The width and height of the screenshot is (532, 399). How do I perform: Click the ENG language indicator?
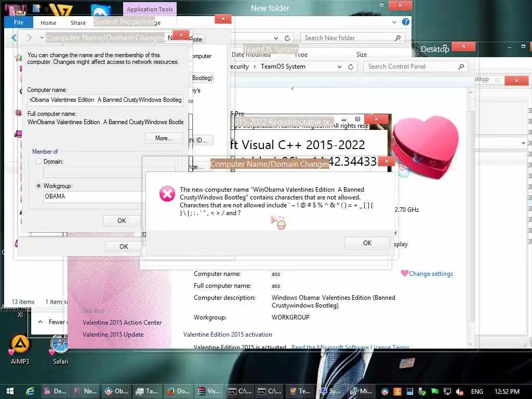(477, 392)
